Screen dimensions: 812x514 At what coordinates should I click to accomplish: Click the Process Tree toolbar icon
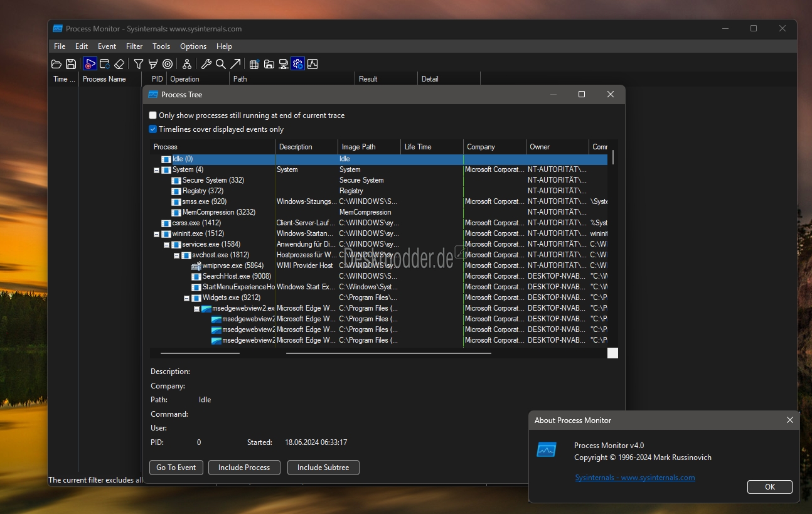[x=187, y=64]
